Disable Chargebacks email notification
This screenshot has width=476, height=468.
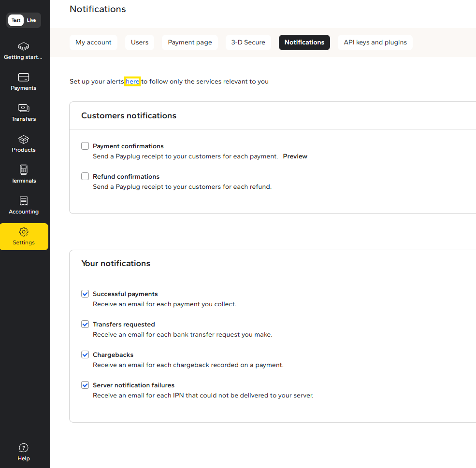tap(85, 355)
